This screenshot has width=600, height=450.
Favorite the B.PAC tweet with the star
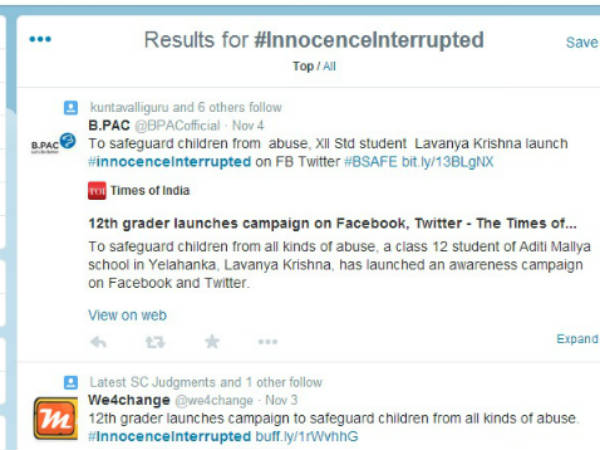[x=212, y=341]
